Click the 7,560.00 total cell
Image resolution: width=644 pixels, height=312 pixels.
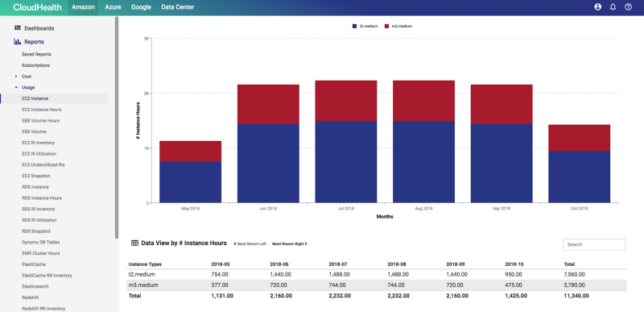pos(575,275)
